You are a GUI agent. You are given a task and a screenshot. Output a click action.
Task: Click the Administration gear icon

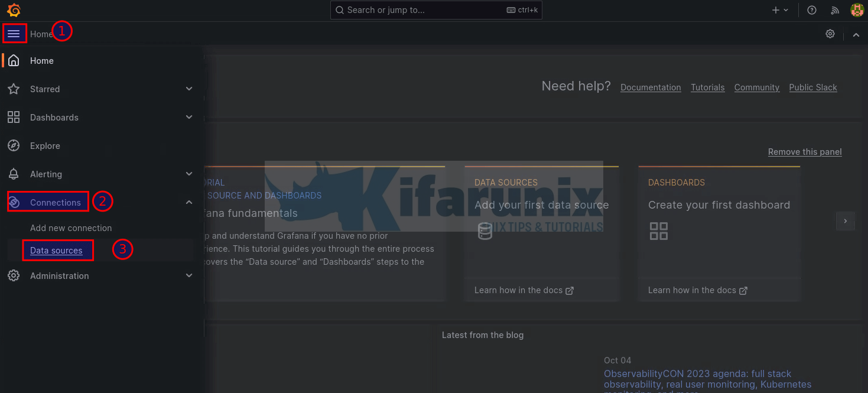coord(14,276)
